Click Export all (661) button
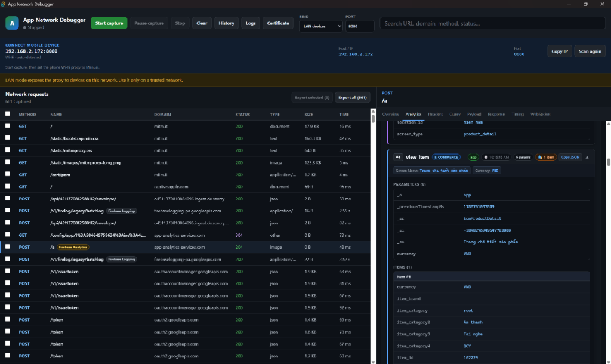This screenshot has height=364, width=611. pos(352,97)
